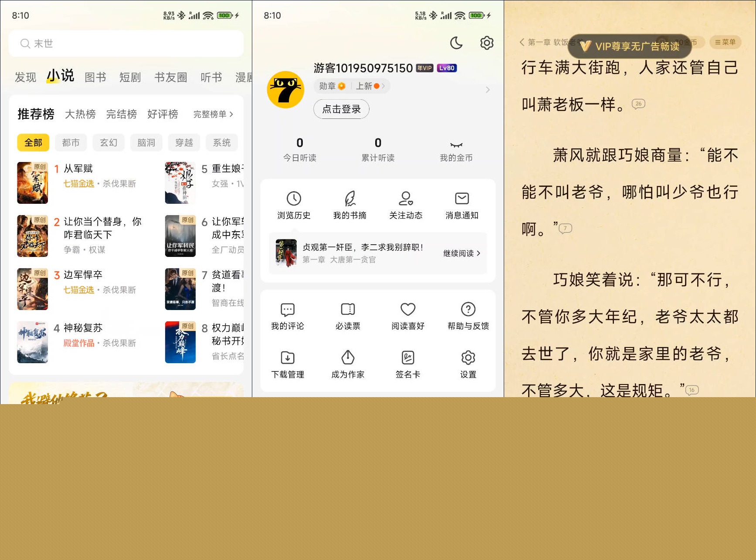Viewport: 756px width, 560px height.
Task: Open paragraph comment bubble showing 26
Action: (638, 104)
